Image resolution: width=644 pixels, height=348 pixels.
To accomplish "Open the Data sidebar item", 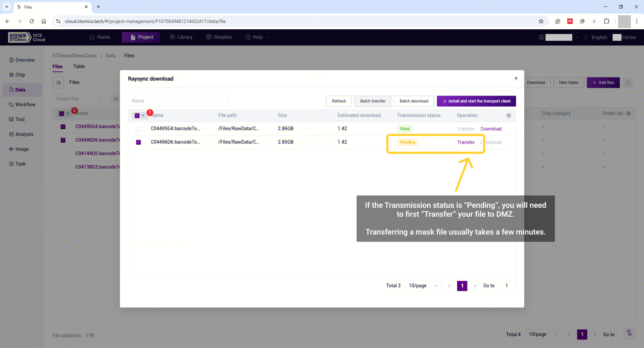I will (x=22, y=90).
